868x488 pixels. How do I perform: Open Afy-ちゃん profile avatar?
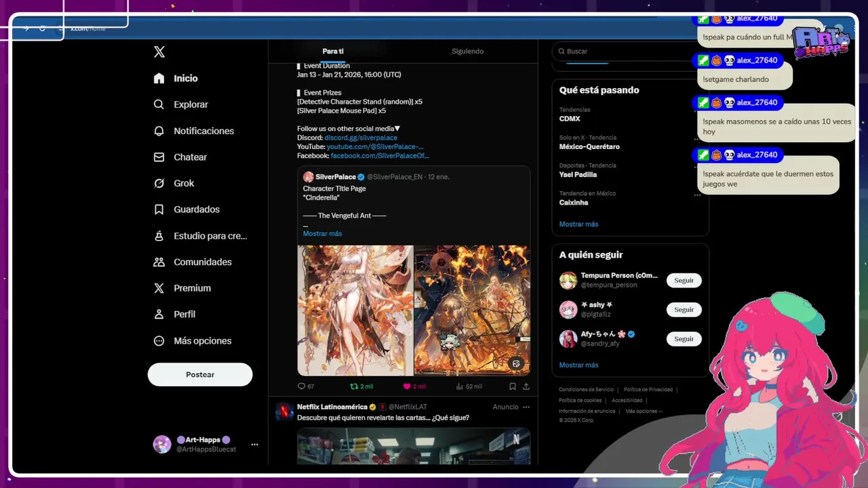(568, 338)
